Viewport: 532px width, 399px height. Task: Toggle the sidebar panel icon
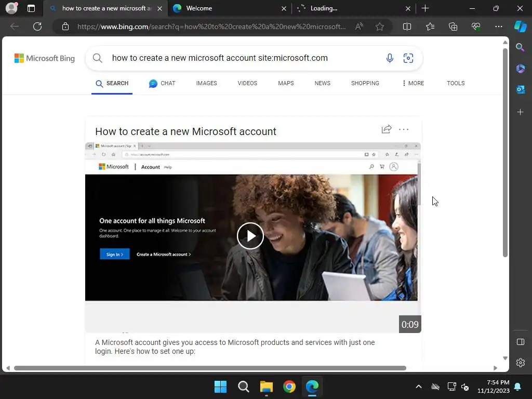[x=521, y=342]
